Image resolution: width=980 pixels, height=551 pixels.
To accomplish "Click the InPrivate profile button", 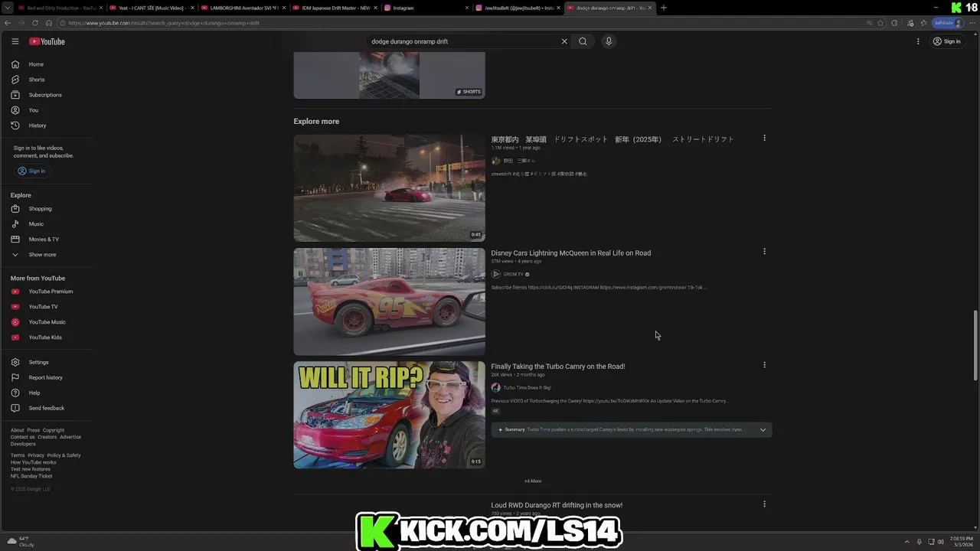I will (948, 23).
